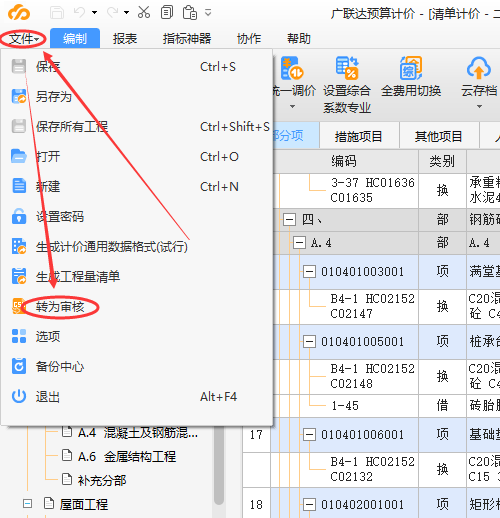
Task: Select 生成工程量清单 menu entry
Action: pos(137,277)
